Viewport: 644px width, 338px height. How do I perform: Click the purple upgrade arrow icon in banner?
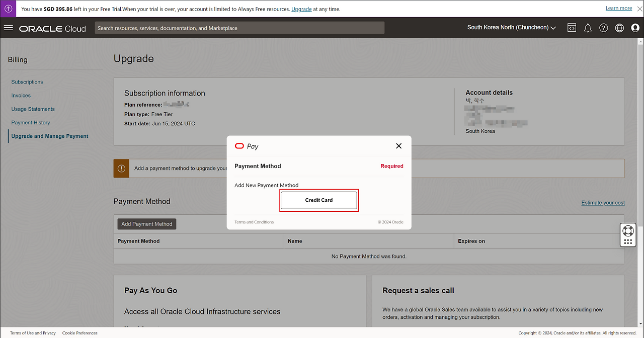coord(8,9)
